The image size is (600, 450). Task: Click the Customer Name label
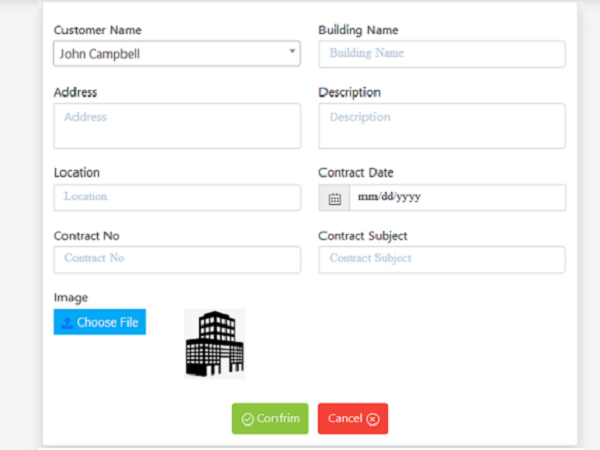96,30
